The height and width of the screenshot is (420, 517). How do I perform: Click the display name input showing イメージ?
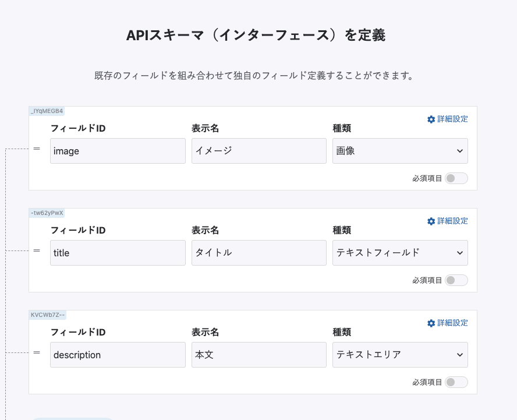pos(258,151)
